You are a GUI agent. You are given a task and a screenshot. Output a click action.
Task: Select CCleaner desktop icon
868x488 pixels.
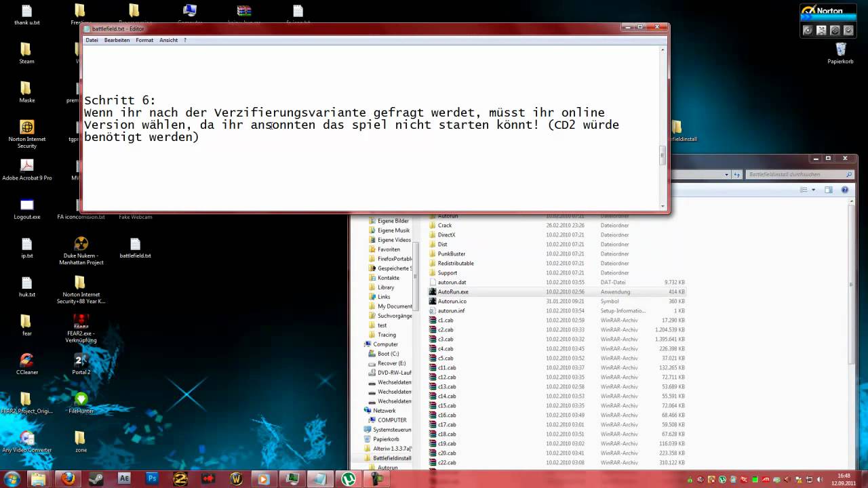click(x=27, y=363)
